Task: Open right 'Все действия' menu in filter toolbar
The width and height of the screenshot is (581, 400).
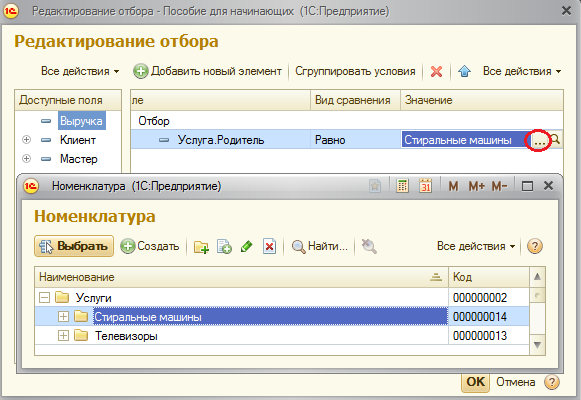Action: pyautogui.click(x=522, y=71)
